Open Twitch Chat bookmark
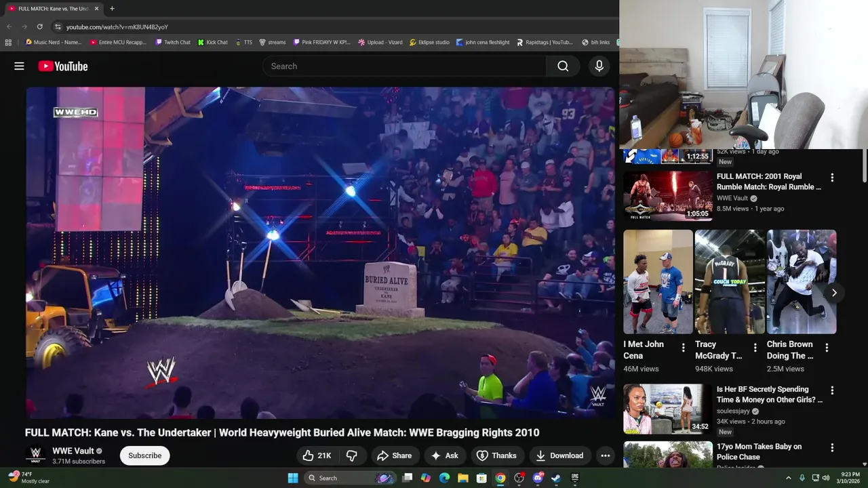The width and height of the screenshot is (868, 488). click(x=172, y=42)
